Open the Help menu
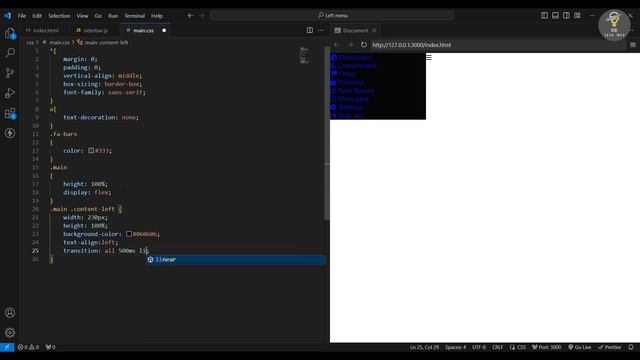The width and height of the screenshot is (640, 360). click(x=157, y=16)
